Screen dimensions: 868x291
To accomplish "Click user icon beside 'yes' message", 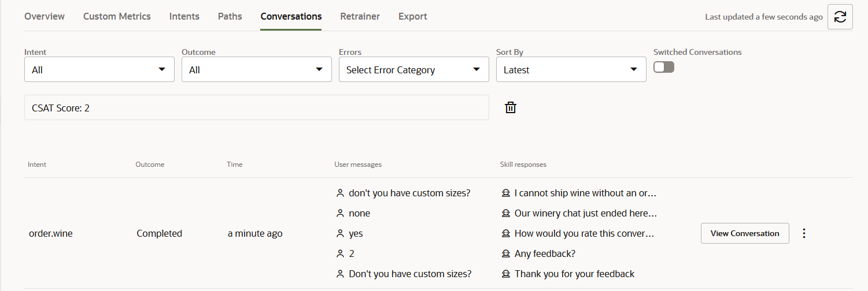I will (340, 233).
